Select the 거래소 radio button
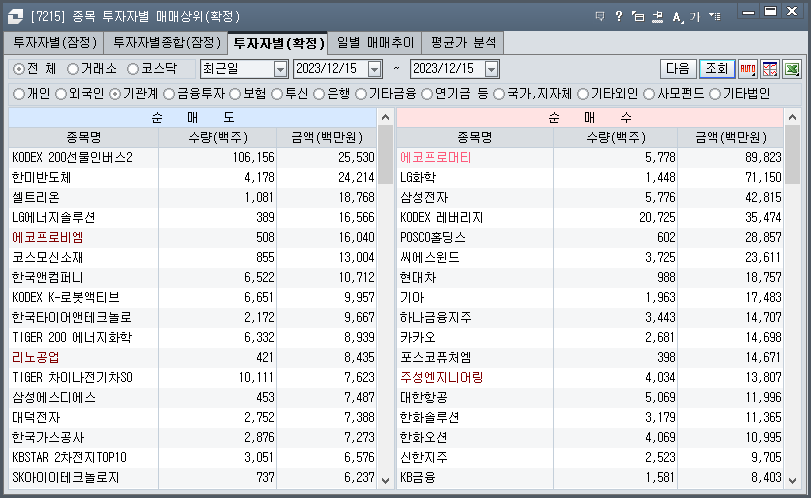The width and height of the screenshot is (811, 498). pos(73,69)
